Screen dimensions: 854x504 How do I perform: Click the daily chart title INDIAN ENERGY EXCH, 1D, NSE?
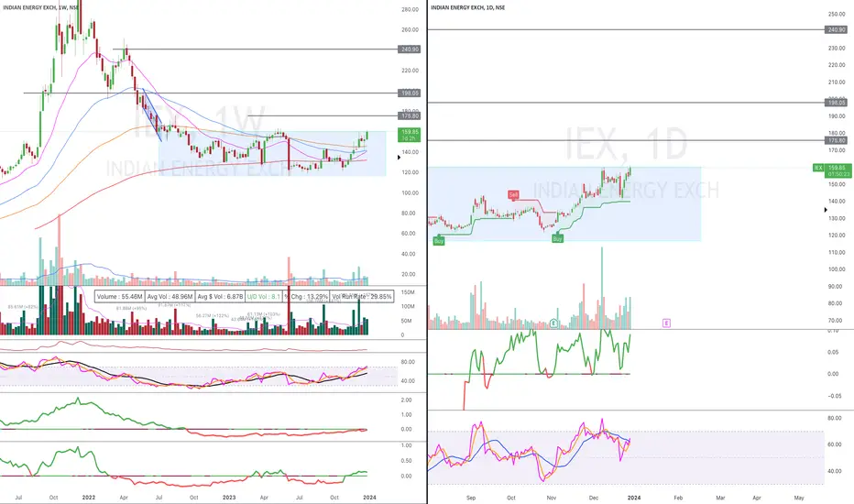pyautogui.click(x=468, y=7)
